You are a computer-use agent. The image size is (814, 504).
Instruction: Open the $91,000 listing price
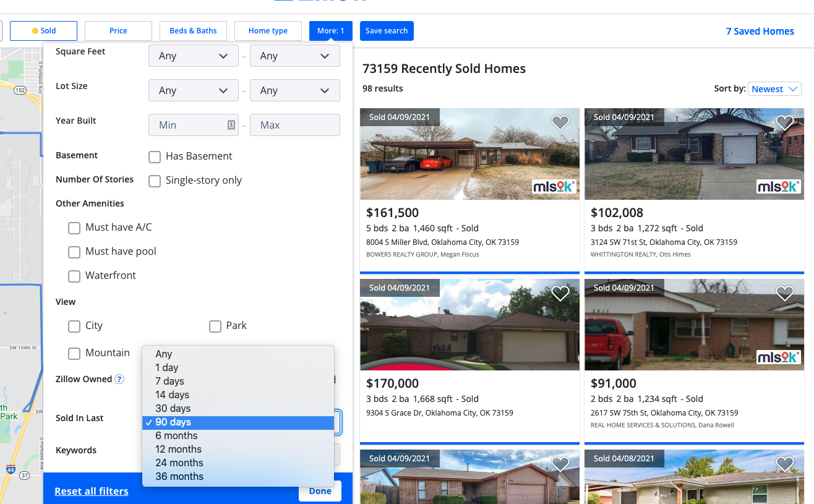click(x=614, y=383)
